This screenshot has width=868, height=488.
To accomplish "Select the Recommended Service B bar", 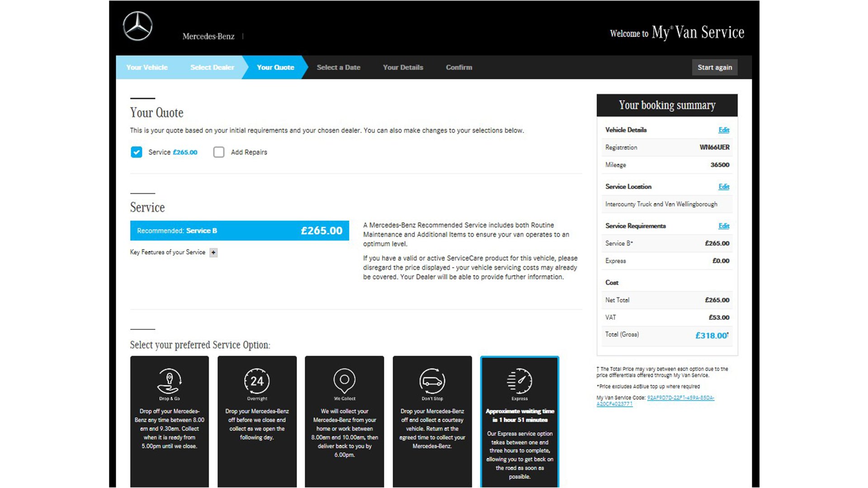I will click(x=239, y=230).
